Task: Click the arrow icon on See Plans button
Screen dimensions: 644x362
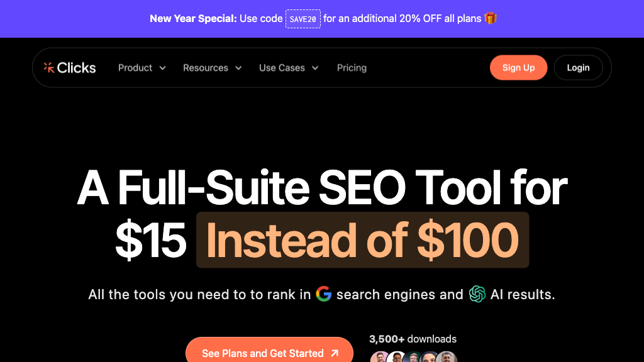Action: click(335, 353)
